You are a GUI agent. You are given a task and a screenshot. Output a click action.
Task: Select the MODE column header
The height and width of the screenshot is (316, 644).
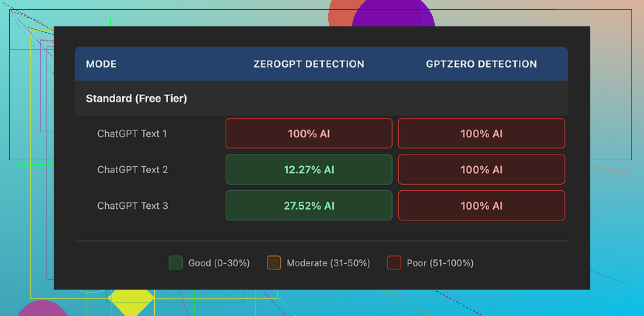click(101, 64)
